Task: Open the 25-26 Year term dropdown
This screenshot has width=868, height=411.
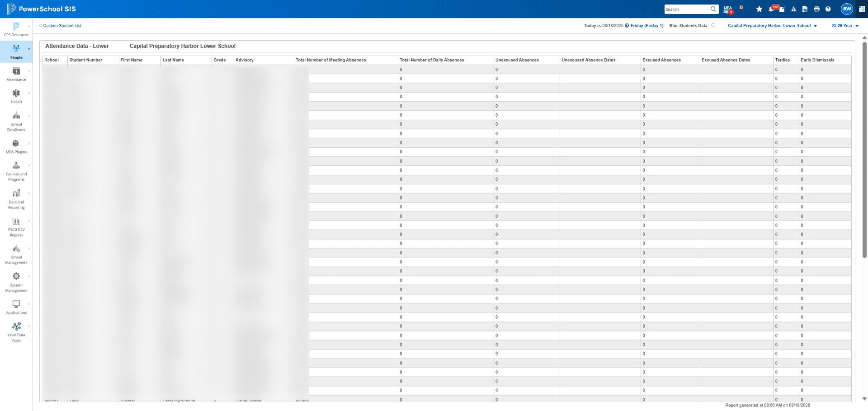Action: [844, 26]
